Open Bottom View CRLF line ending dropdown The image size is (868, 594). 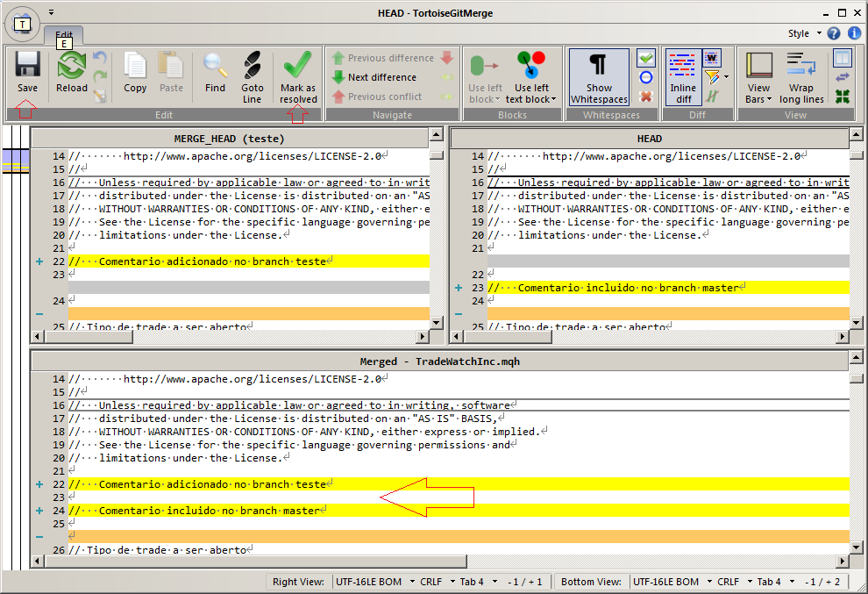click(734, 582)
